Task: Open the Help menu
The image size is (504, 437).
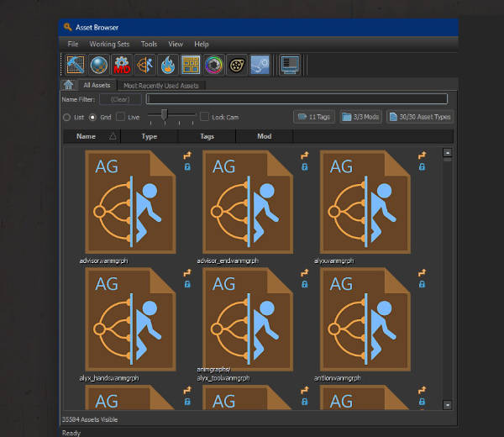Action: click(202, 44)
